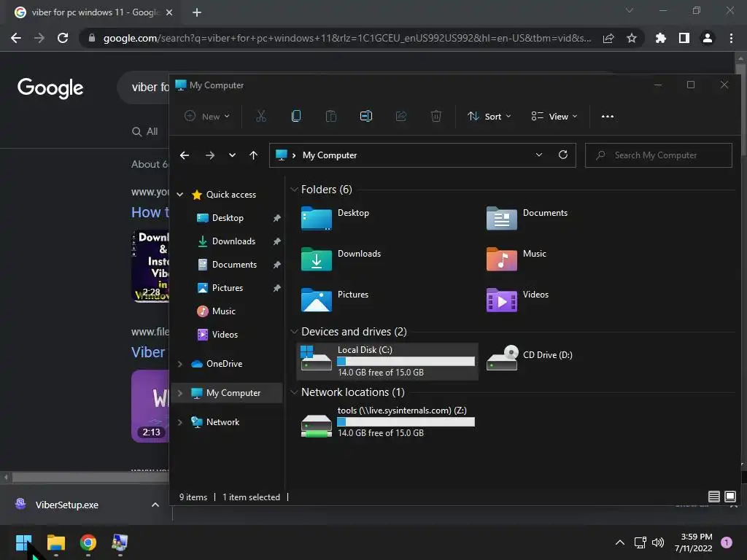Click the Google logo
This screenshot has width=747, height=560.
50,87
